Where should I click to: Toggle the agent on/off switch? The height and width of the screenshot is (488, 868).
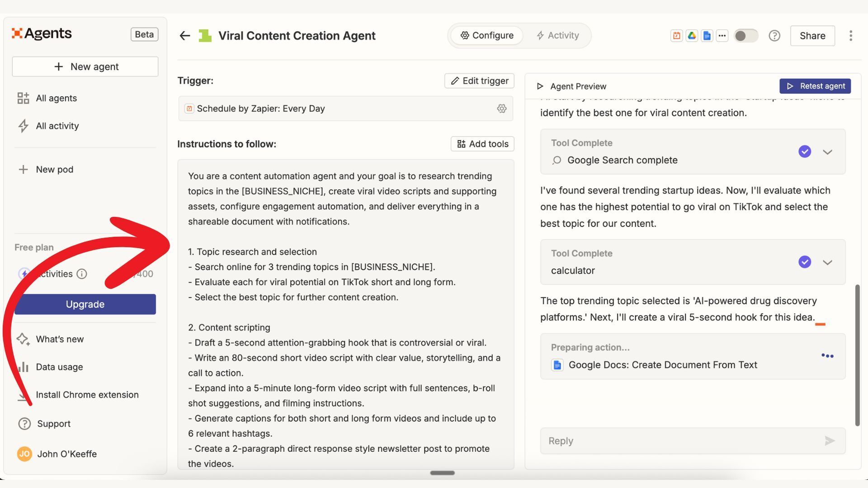(x=745, y=36)
